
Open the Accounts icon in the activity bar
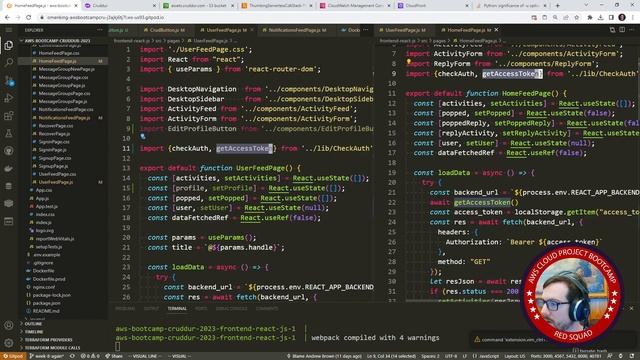tap(9, 325)
